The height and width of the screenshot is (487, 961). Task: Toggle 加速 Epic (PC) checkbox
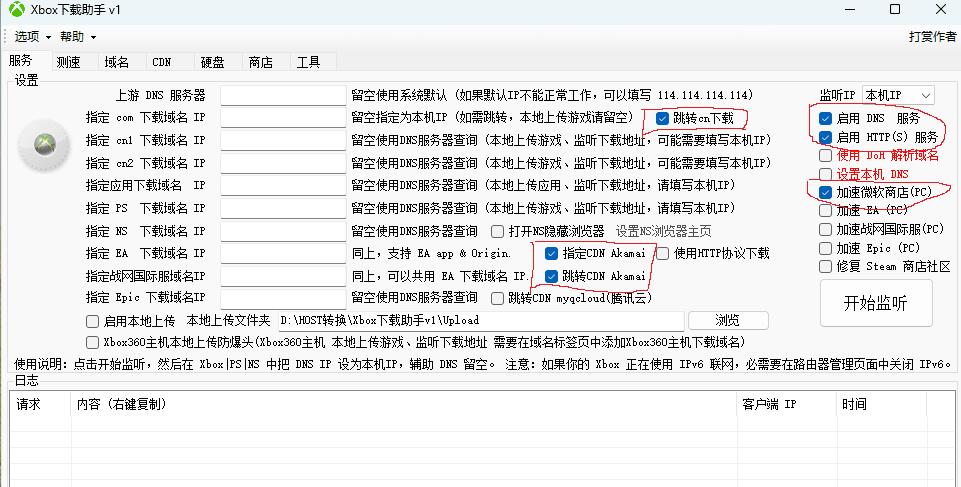(x=826, y=248)
